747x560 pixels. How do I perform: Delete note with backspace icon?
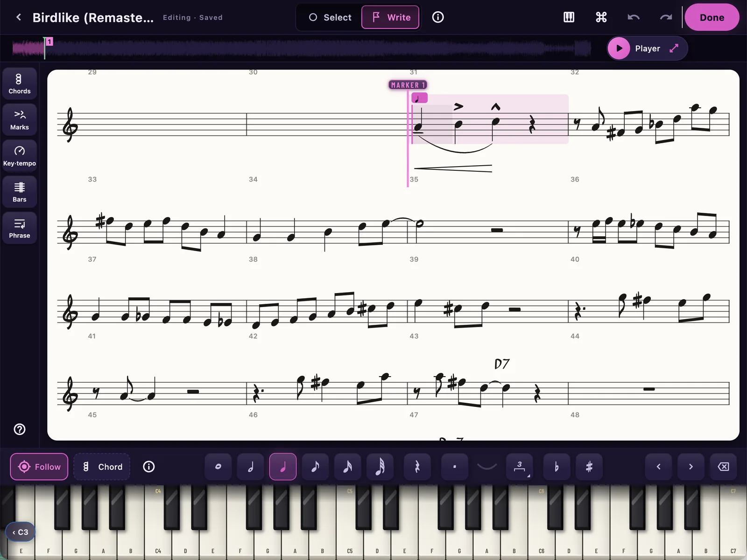pos(723,467)
